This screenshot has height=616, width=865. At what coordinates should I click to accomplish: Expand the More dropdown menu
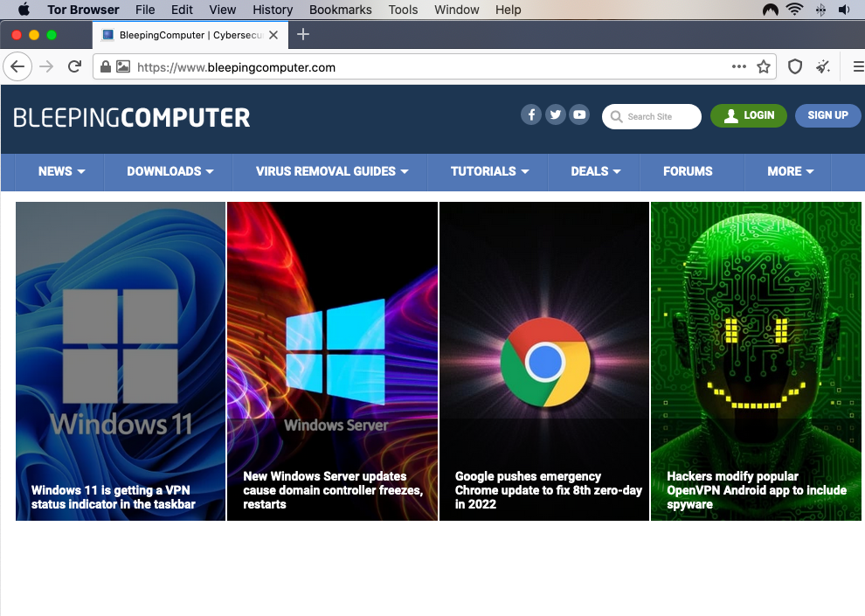pyautogui.click(x=790, y=171)
